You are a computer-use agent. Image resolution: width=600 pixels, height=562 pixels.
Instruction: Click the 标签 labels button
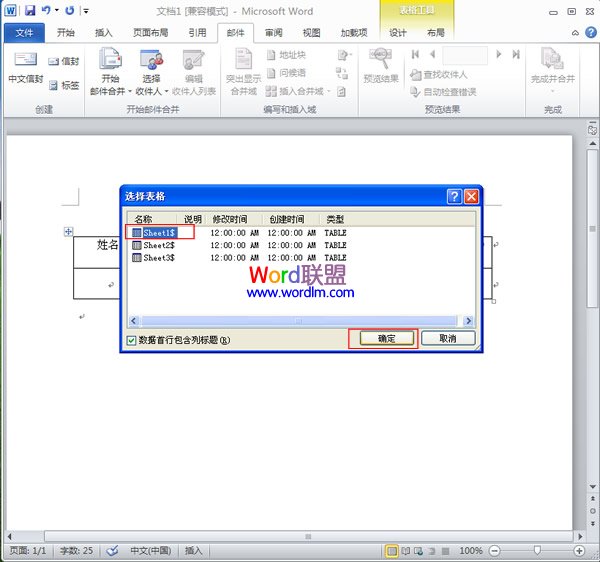[x=64, y=85]
